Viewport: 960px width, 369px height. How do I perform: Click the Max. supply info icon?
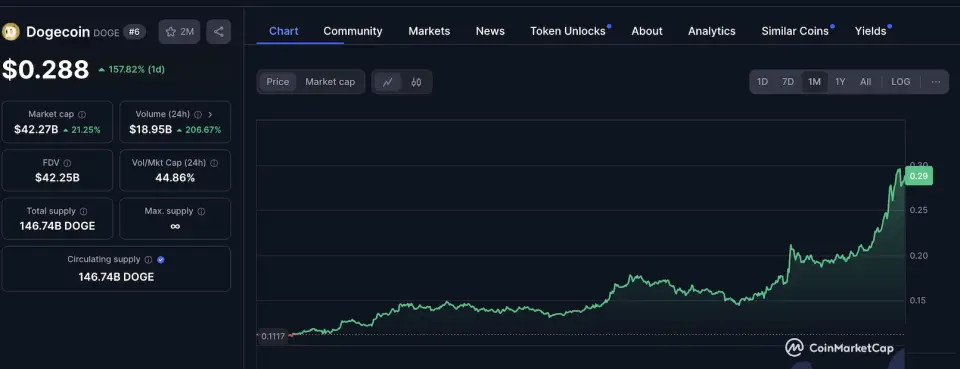click(201, 211)
